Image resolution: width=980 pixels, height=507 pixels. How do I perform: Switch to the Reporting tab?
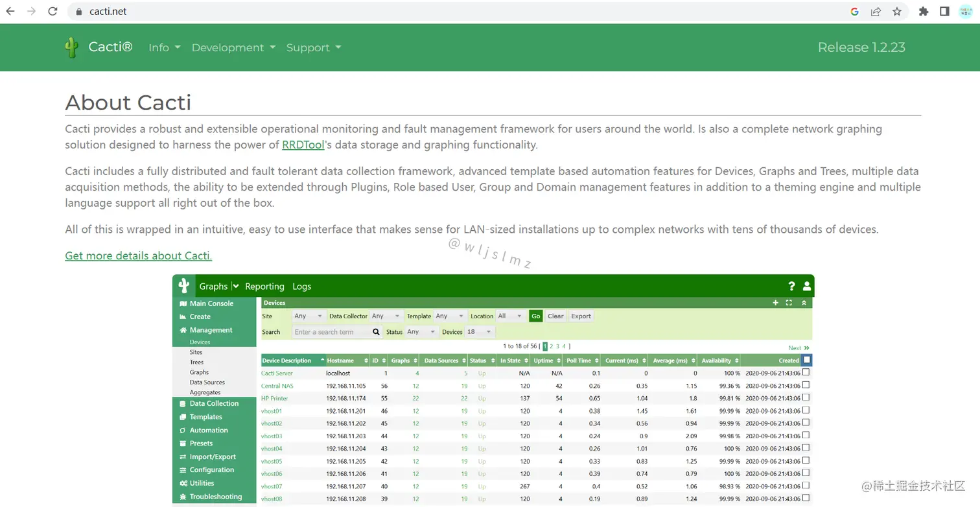tap(264, 286)
